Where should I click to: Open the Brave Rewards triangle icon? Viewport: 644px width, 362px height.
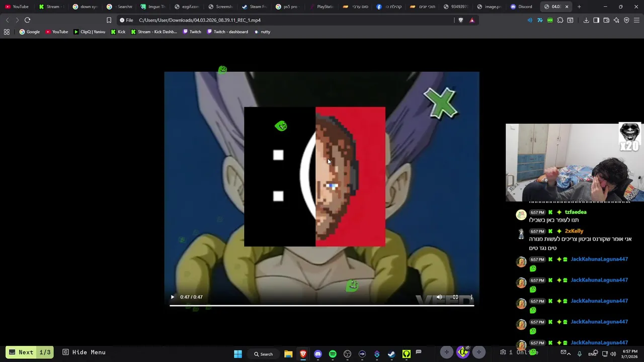coord(472,20)
